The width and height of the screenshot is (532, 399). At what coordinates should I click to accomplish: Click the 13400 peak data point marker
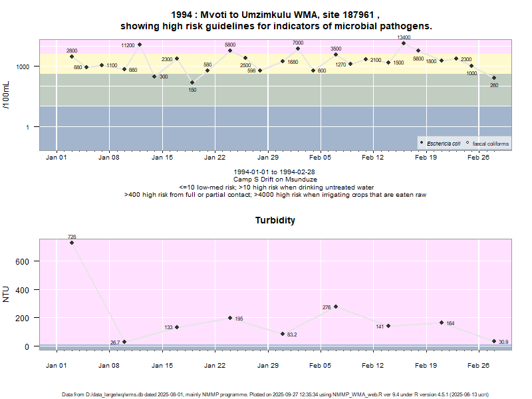(403, 43)
